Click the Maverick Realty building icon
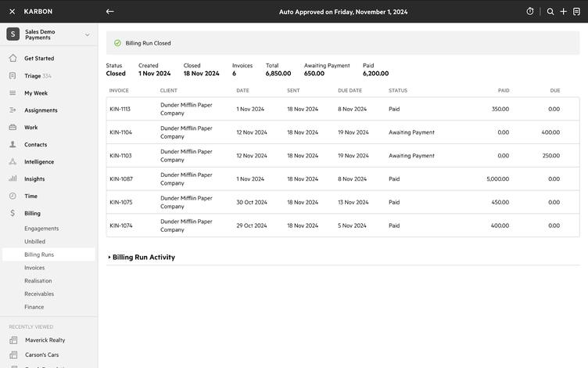The height and width of the screenshot is (368, 588). coord(13,341)
